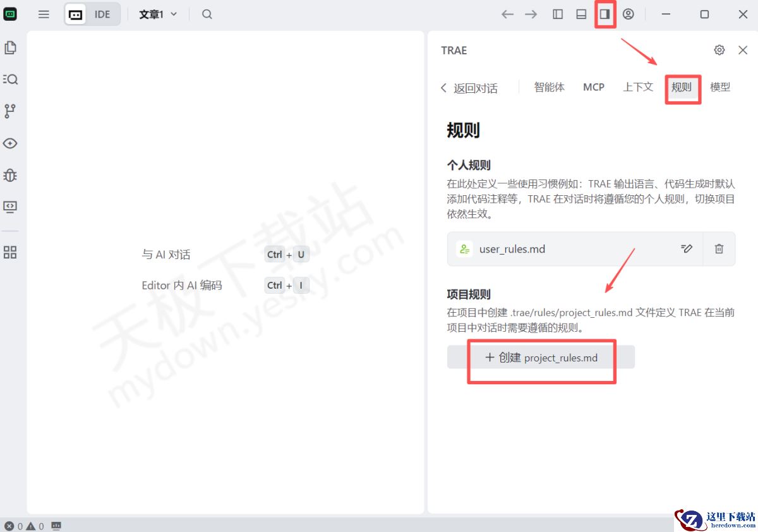Select the 规则 tab
Image resolution: width=758 pixels, height=532 pixels.
(682, 87)
